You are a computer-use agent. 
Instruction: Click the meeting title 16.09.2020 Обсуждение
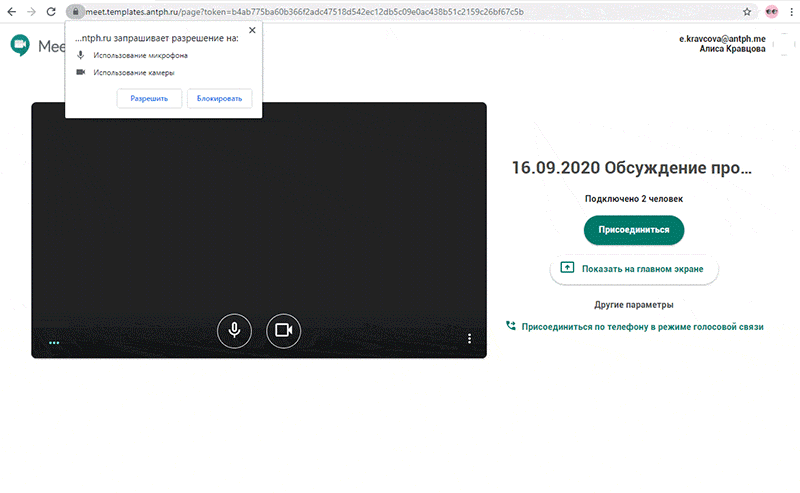tap(632, 167)
